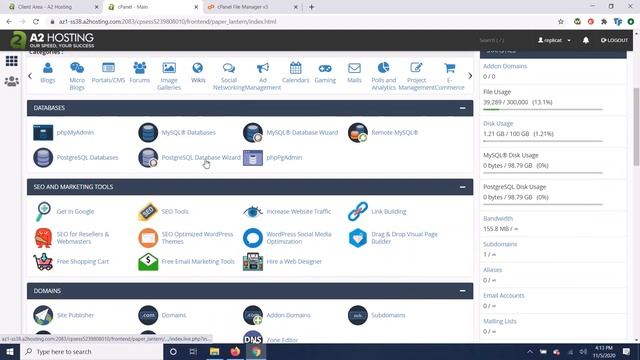Open Disk Usage statistics link
The height and width of the screenshot is (360, 640).
click(498, 124)
